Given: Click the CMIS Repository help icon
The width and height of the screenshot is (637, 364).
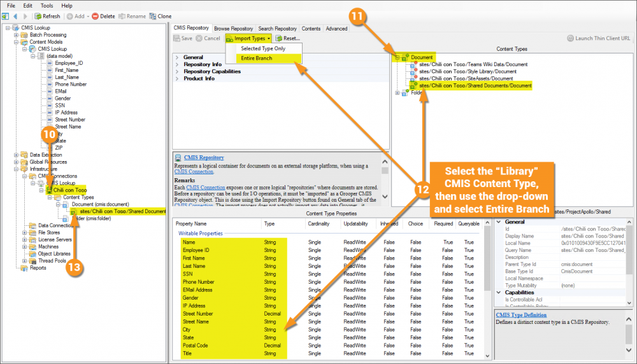Looking at the screenshot, I should (x=178, y=157).
